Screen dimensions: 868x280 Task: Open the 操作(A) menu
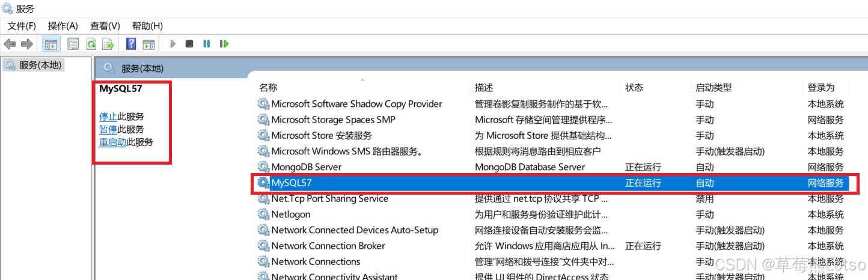63,26
